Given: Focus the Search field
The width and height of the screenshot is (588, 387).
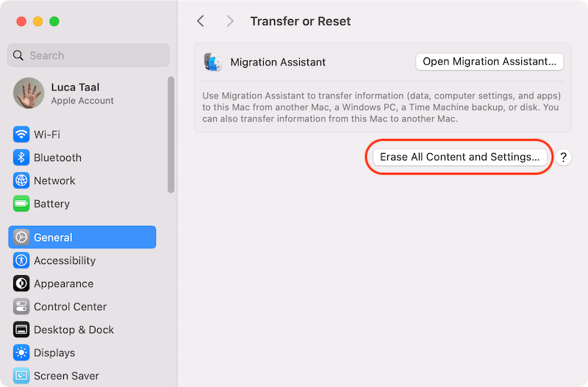Looking at the screenshot, I should 88,55.
